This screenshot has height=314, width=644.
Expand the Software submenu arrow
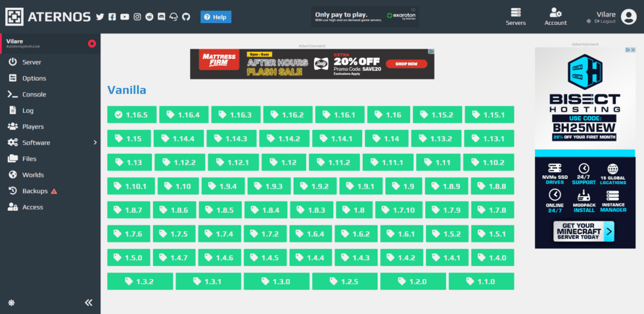click(x=95, y=143)
